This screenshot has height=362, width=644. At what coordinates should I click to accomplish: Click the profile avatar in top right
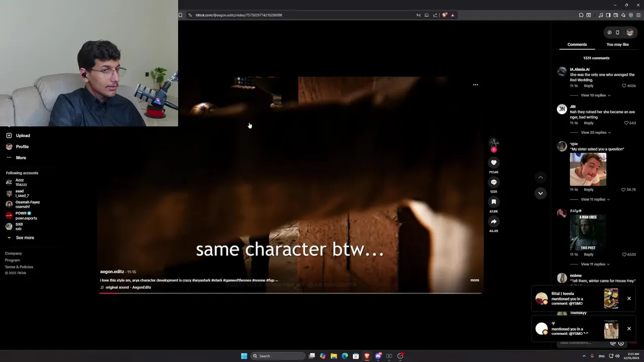click(629, 33)
